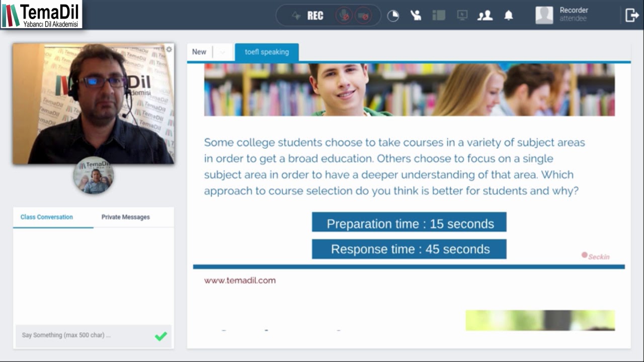
Task: Click the Seckin pointer label
Action: point(596,256)
